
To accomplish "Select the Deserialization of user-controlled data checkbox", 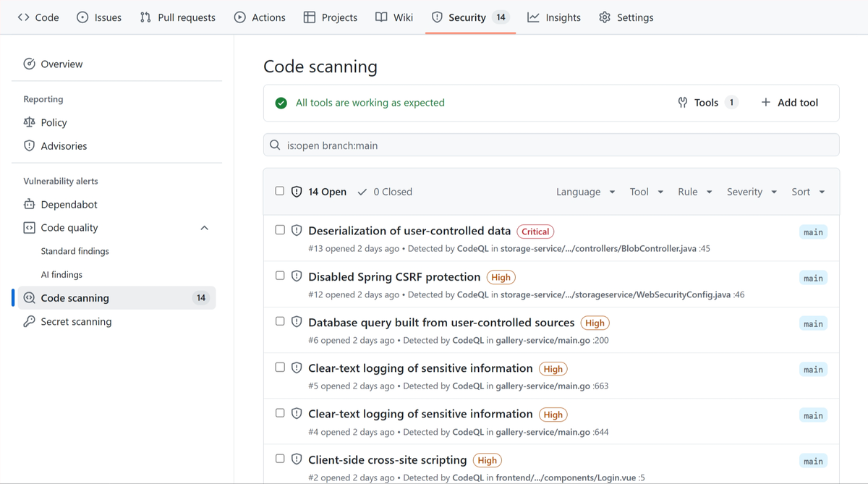I will tap(280, 230).
